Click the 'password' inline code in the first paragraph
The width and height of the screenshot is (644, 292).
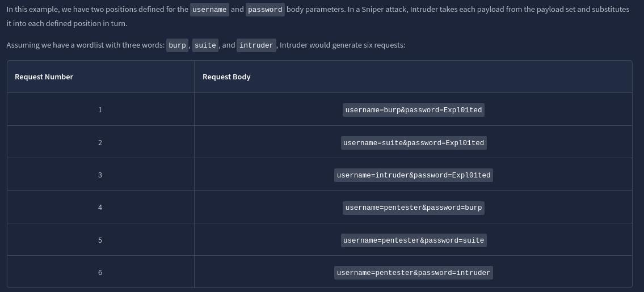(x=265, y=10)
